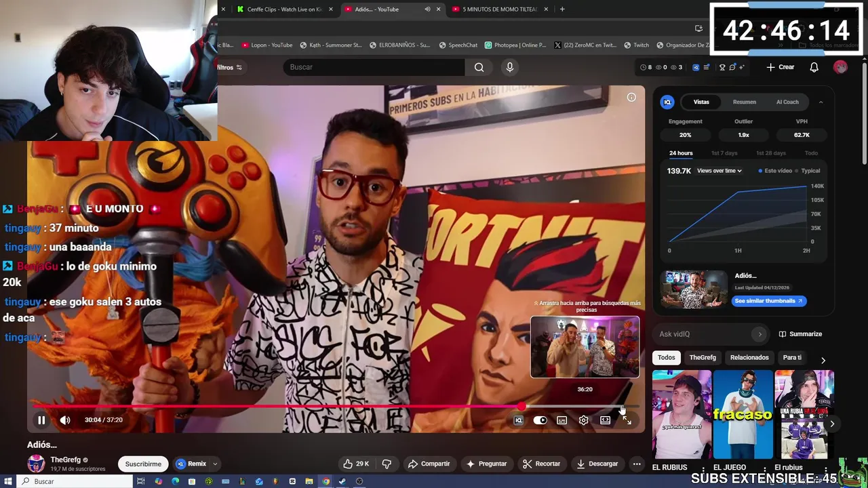Select the TheGrefg filter chip
The height and width of the screenshot is (488, 868).
pos(703,357)
